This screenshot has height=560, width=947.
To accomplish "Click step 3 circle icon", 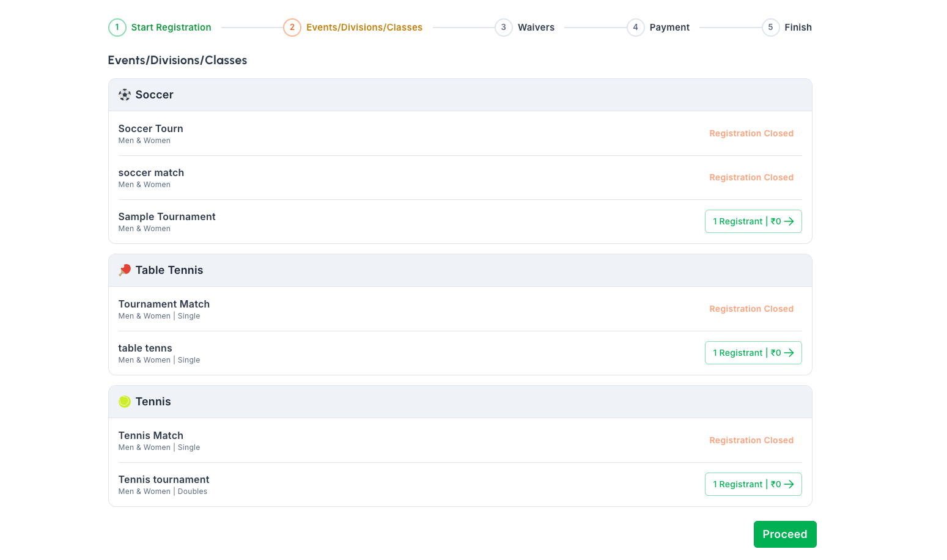I will click(x=503, y=28).
